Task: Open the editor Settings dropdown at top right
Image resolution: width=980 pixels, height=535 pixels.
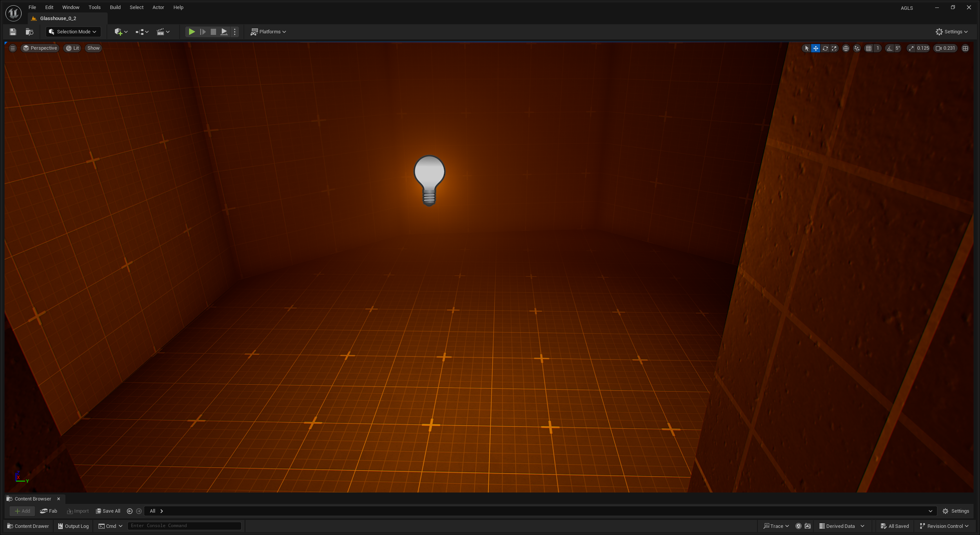Action: point(952,32)
